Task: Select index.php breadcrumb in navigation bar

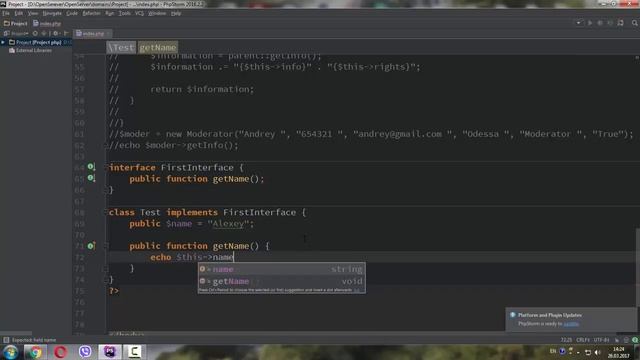Action: [47, 24]
